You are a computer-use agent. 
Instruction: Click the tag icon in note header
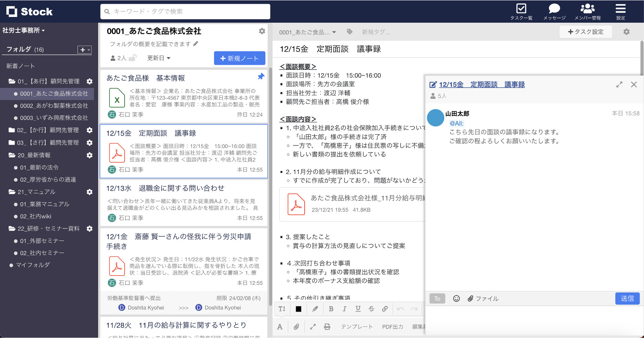tap(350, 32)
